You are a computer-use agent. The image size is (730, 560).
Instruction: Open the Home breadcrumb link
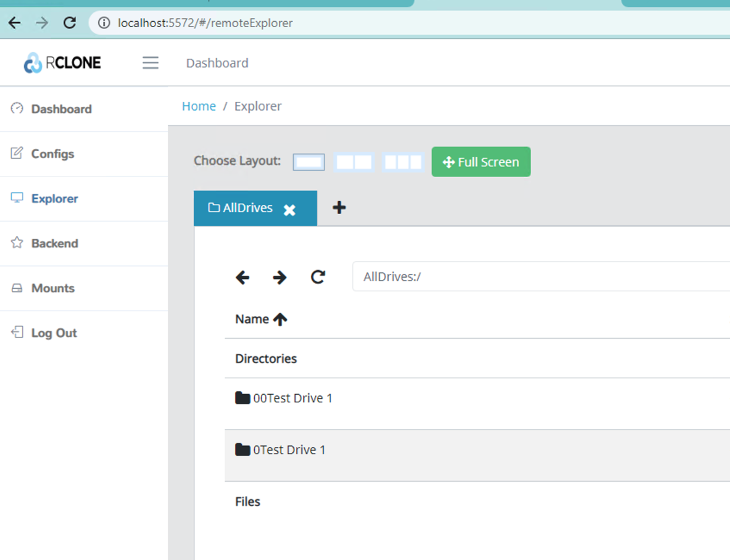198,106
